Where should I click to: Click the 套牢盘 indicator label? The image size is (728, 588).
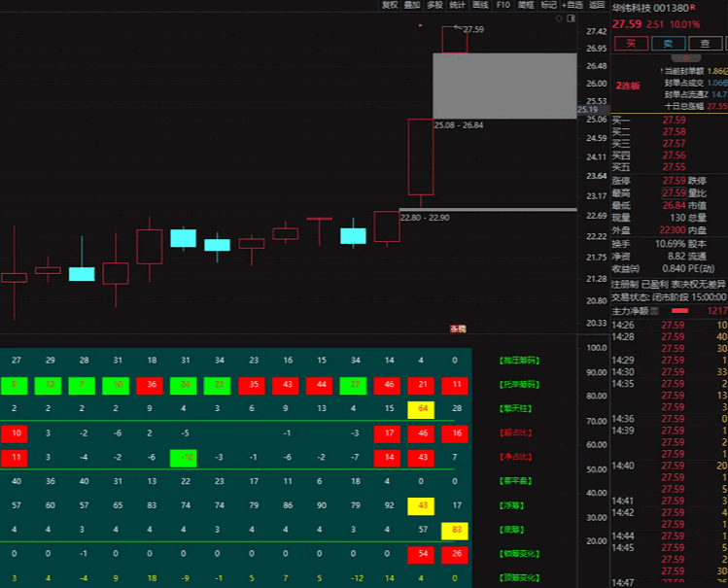515,481
